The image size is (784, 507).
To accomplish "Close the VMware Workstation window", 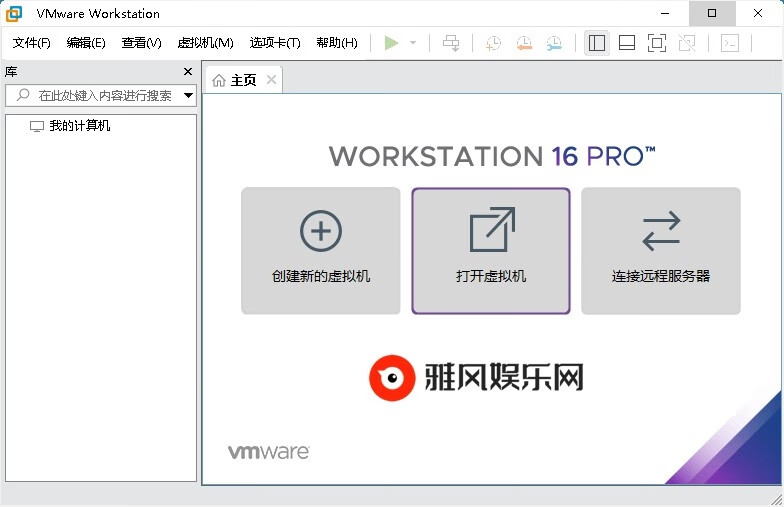I will [x=758, y=14].
